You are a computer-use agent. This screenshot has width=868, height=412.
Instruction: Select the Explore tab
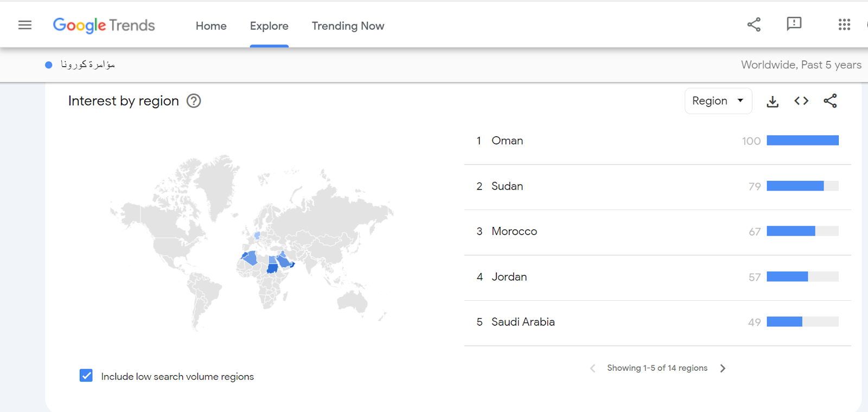pos(269,26)
